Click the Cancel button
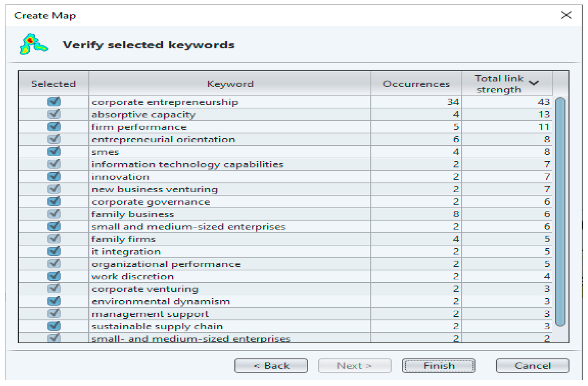Screen dimensions: 588x386 (532, 365)
